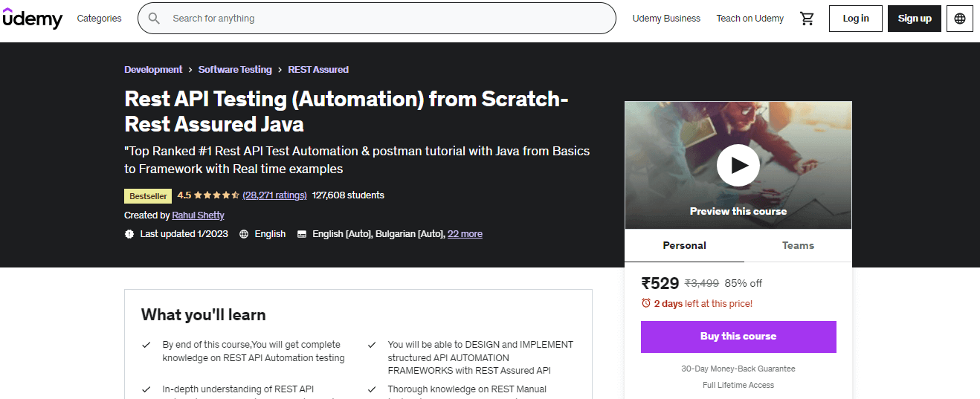This screenshot has width=980, height=399.
Task: Click the 127,608 students text
Action: (348, 195)
